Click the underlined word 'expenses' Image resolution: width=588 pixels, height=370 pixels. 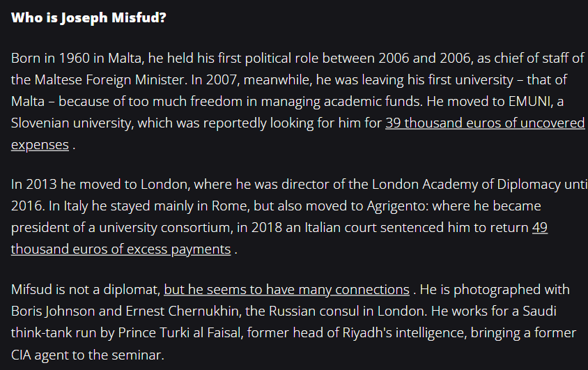pos(40,145)
